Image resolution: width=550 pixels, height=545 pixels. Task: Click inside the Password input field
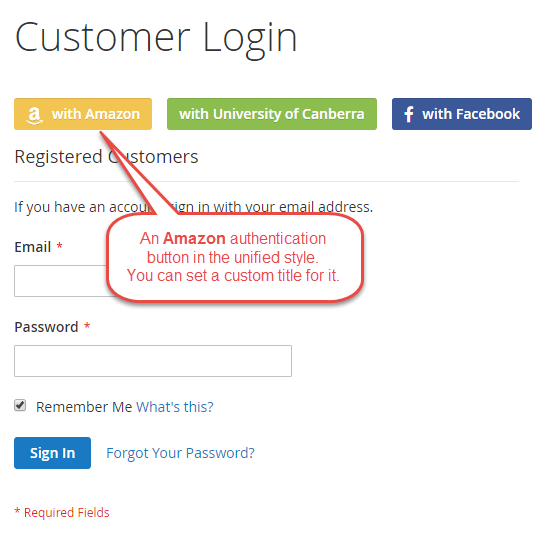(x=153, y=361)
